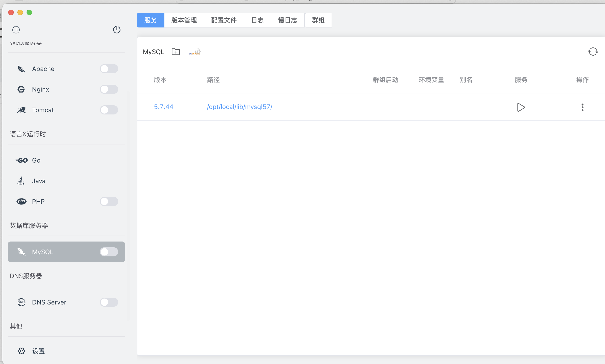Screen dimensions: 605x364
Task: Open the path /opt/local/lib/mysql57/ link
Action: pos(240,107)
